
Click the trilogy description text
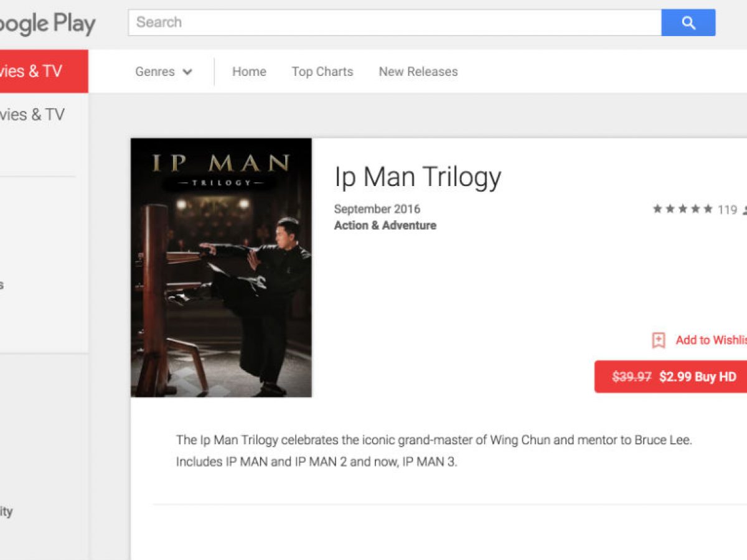click(434, 451)
